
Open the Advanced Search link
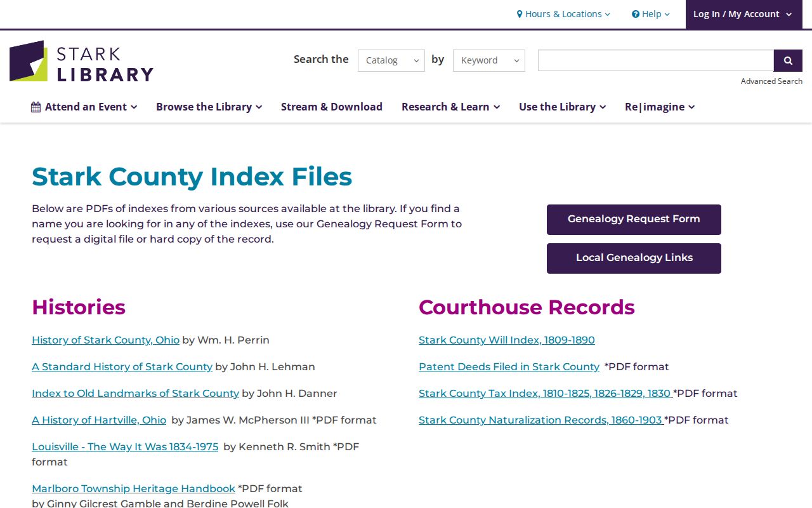tap(771, 81)
